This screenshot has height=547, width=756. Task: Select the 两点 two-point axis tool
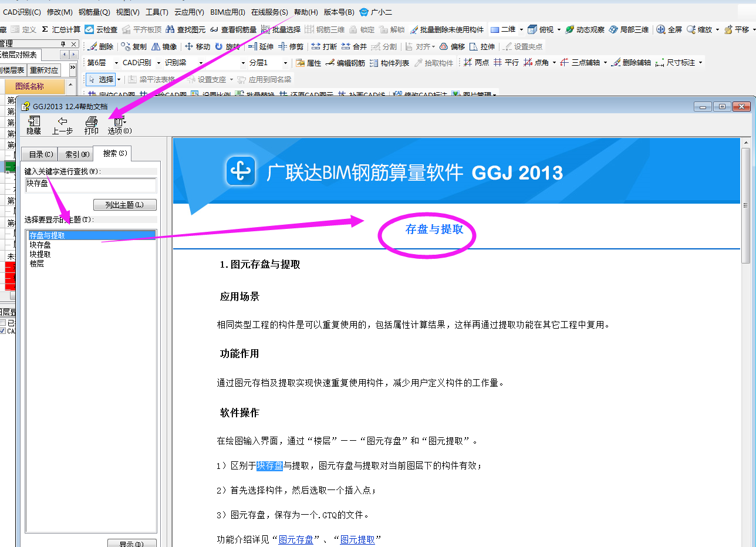coord(476,63)
